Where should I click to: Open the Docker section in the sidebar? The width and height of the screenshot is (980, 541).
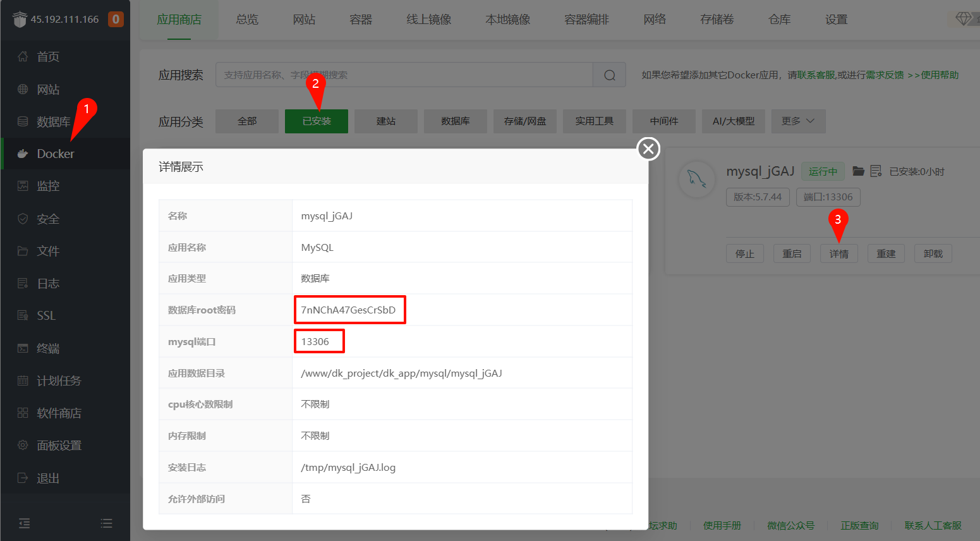coord(57,153)
